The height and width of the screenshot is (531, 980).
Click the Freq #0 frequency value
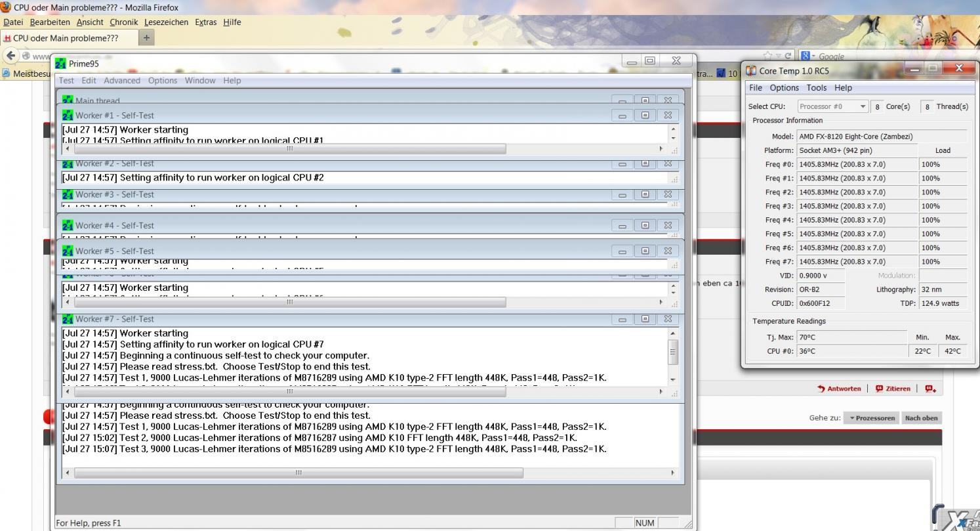pos(842,164)
